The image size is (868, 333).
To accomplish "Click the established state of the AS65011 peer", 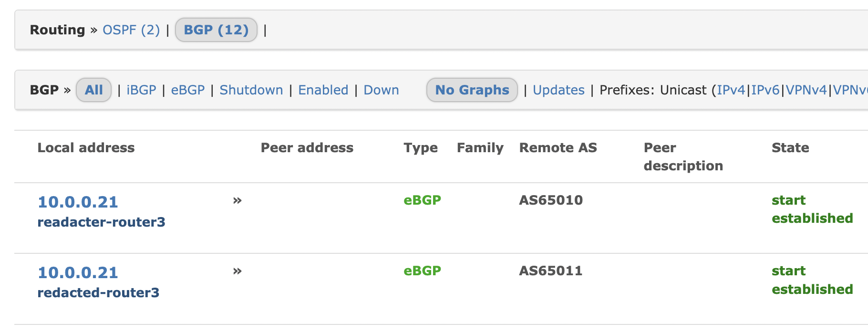I will [x=812, y=289].
